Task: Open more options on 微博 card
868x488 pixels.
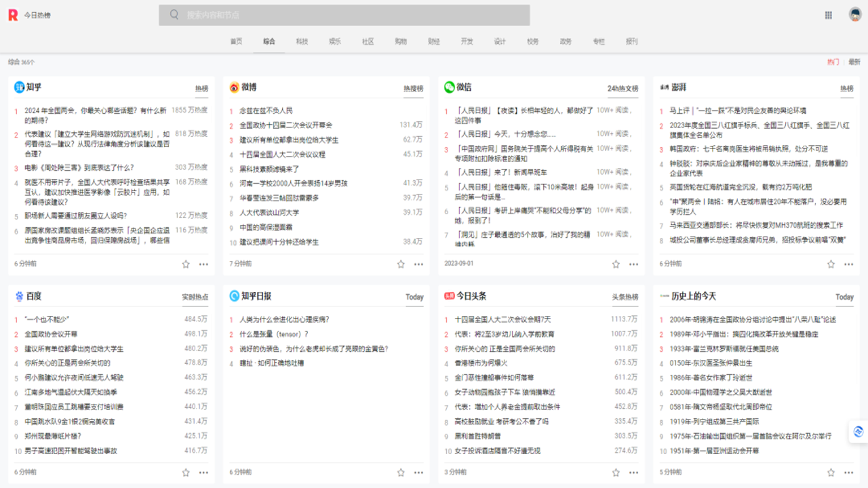Action: (x=418, y=264)
